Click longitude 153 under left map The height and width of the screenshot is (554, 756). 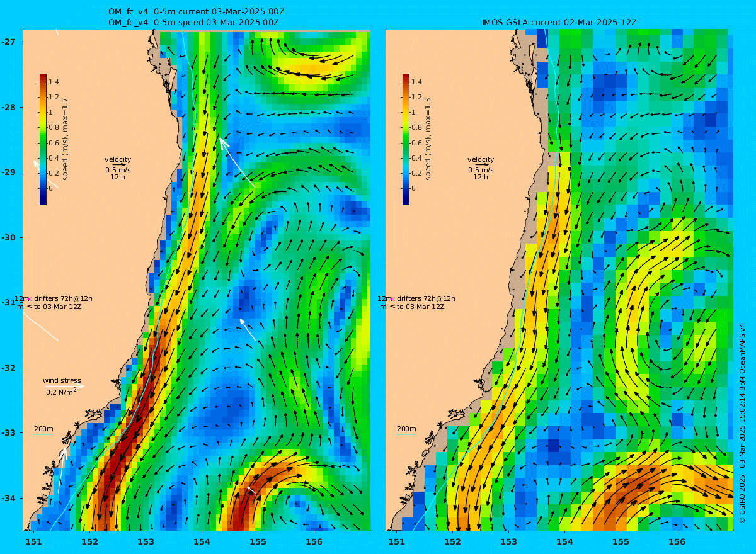[146, 541]
